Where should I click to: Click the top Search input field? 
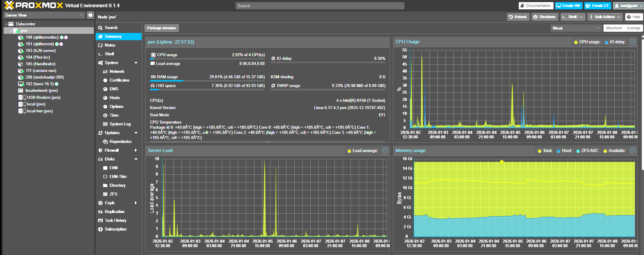pyautogui.click(x=320, y=6)
